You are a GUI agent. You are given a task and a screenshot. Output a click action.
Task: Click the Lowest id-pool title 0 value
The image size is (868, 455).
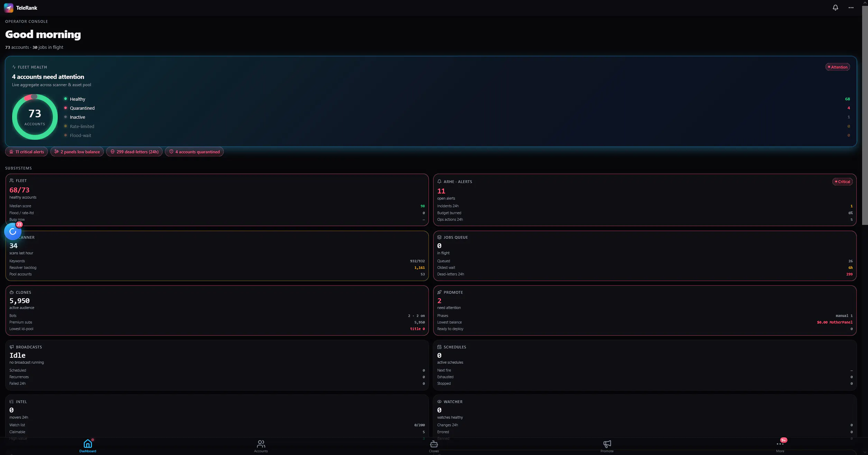click(417, 329)
